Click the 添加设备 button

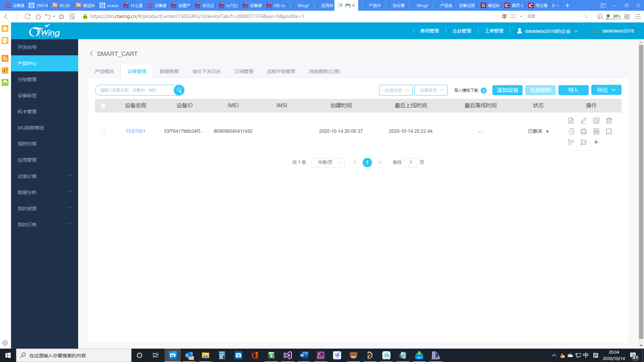point(507,90)
